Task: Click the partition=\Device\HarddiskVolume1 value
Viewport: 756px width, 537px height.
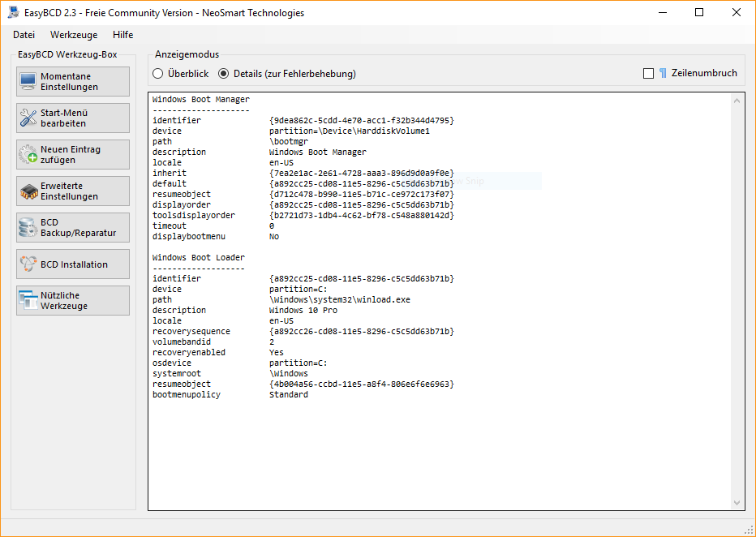Action: [350, 131]
